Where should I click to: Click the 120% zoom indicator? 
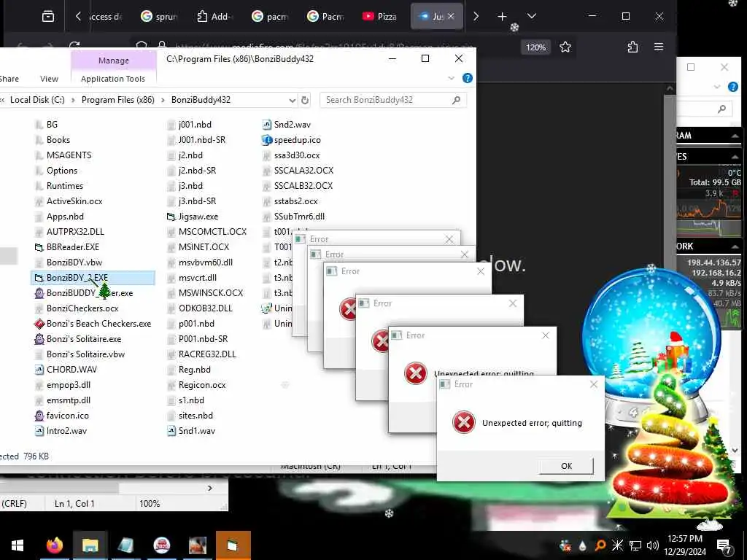[x=535, y=47]
